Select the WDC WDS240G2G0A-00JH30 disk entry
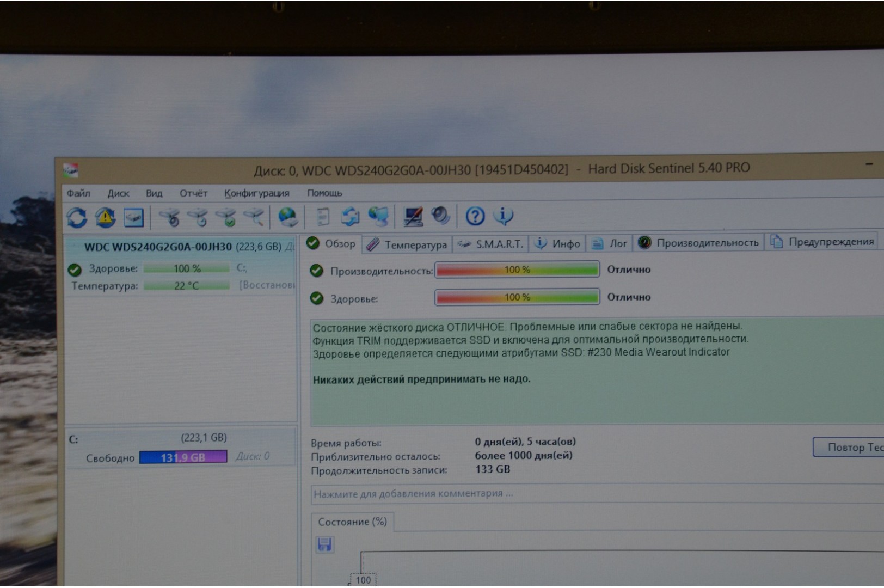 pyautogui.click(x=181, y=265)
